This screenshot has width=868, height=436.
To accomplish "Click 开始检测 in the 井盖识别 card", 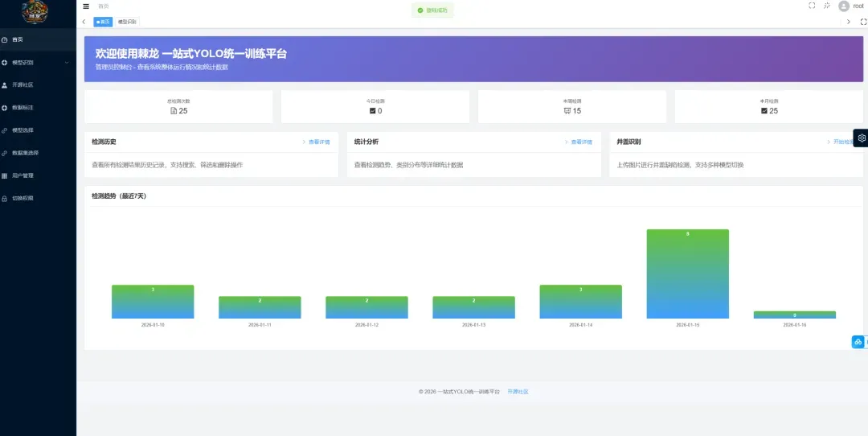I will pyautogui.click(x=841, y=142).
